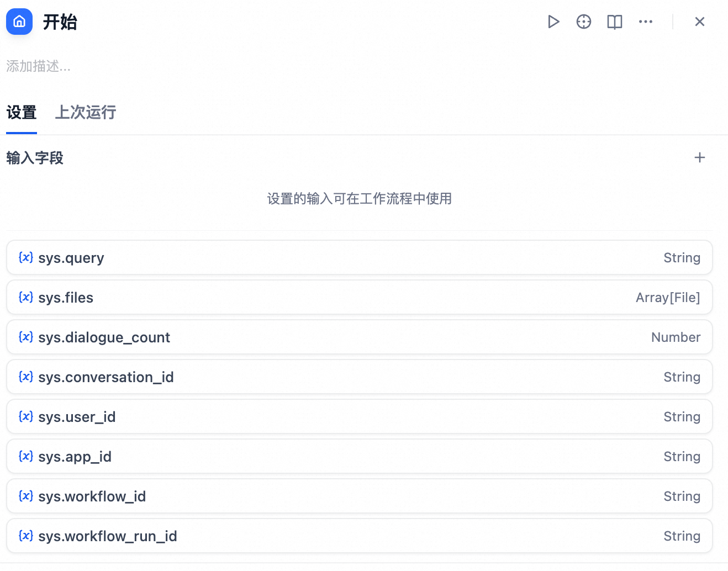Click the locate-node crosshair icon
Image resolution: width=728 pixels, height=571 pixels.
point(584,22)
